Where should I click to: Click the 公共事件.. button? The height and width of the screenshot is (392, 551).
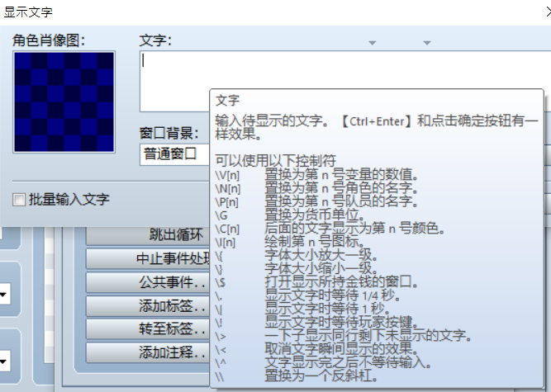(x=148, y=282)
